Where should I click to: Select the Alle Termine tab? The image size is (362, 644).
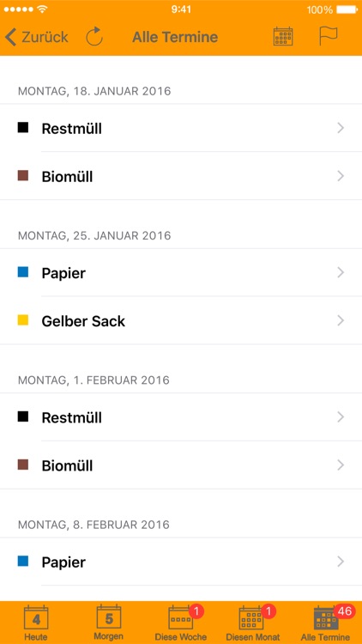pyautogui.click(x=326, y=623)
